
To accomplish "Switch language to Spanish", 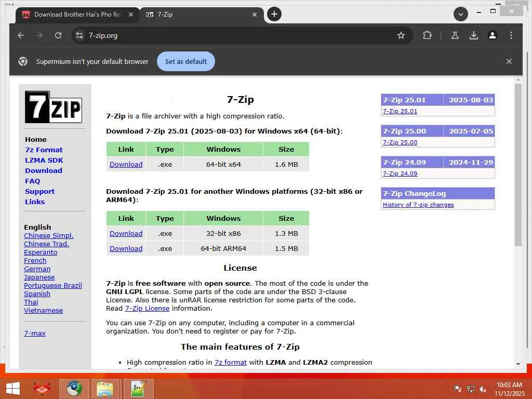I will tap(37, 294).
